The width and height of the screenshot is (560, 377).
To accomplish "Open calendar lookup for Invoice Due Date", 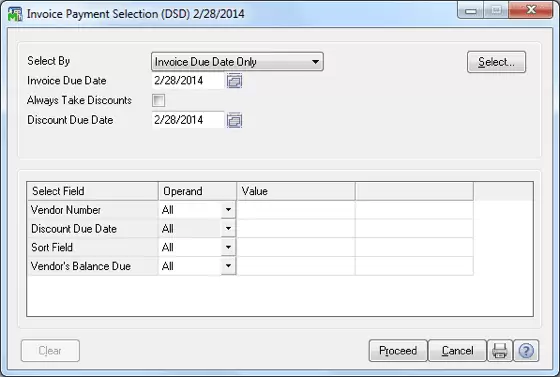I will [234, 81].
